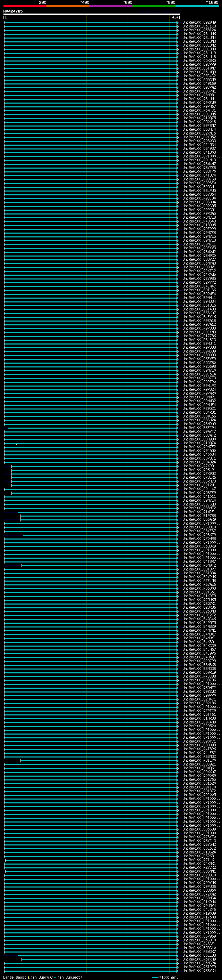Select hit label UniRef100_P08736
The width and height of the screenshot is (222, 980).
(199, 680)
